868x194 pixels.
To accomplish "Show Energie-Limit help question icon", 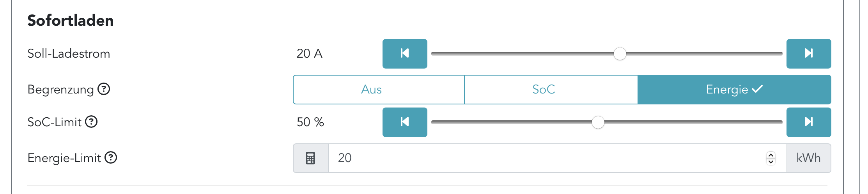I will pos(111,158).
